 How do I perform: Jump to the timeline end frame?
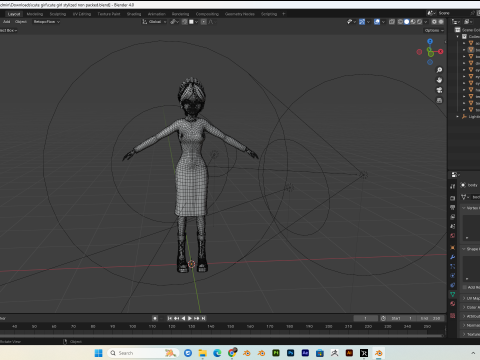[x=203, y=318]
